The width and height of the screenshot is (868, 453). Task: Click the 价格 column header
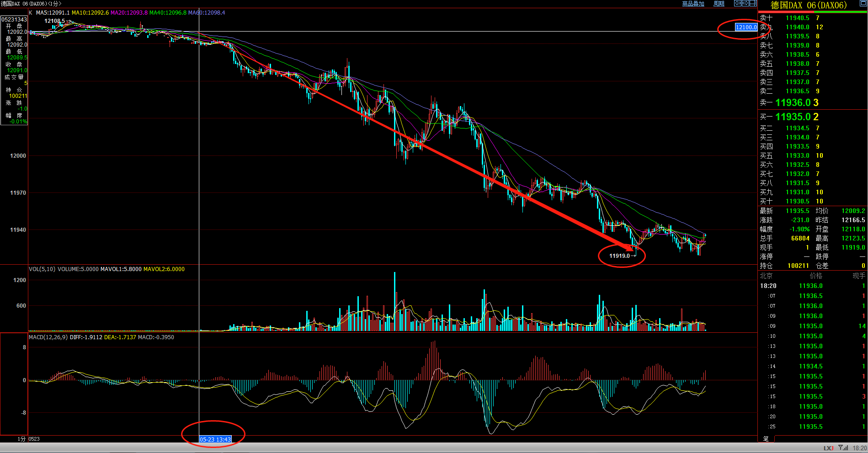click(x=816, y=276)
